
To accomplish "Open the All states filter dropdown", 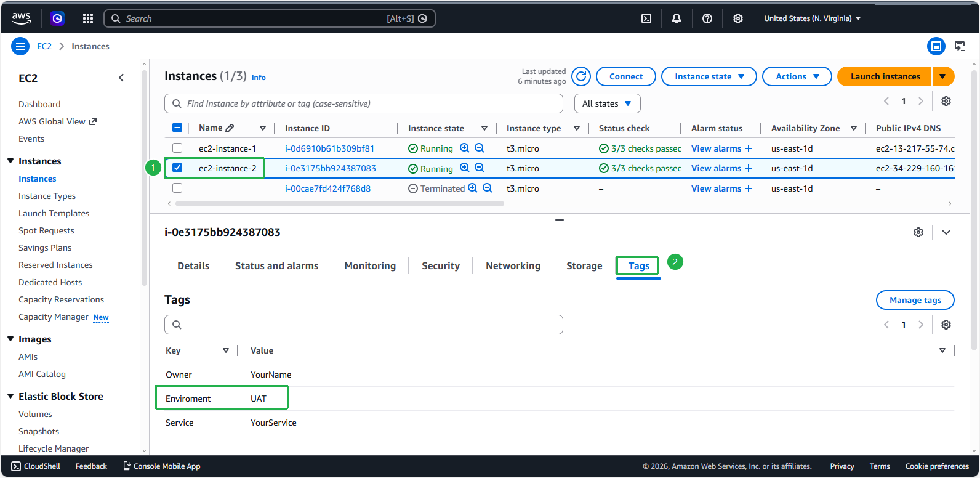I will click(x=607, y=103).
